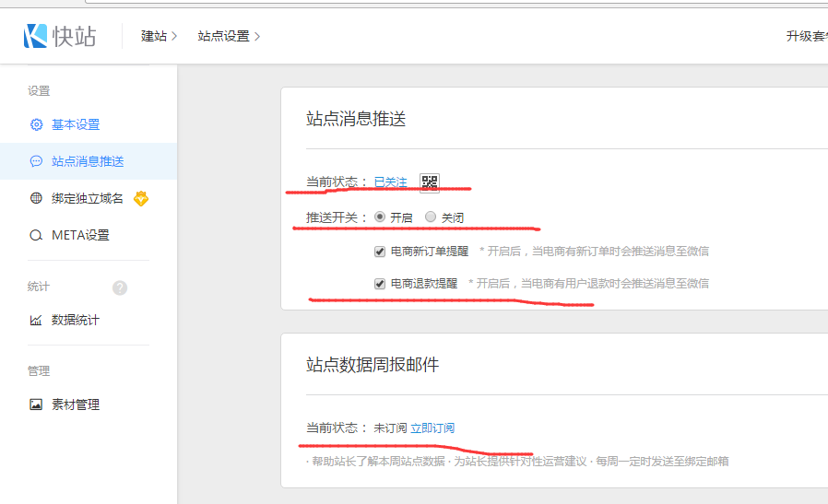
Task: Select the 关闭 push radio button
Action: point(431,217)
